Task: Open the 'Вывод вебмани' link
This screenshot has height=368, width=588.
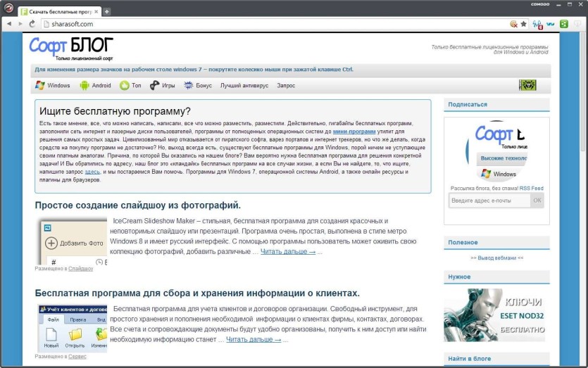Action: coord(497,258)
